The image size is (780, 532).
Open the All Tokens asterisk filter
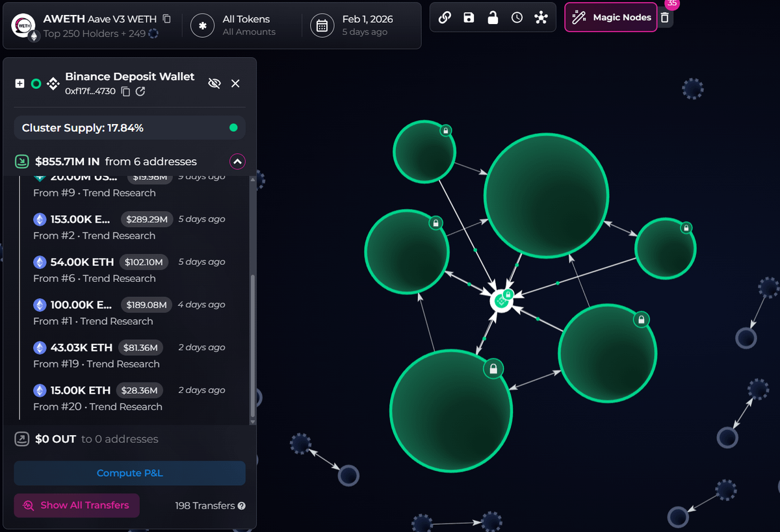click(203, 25)
